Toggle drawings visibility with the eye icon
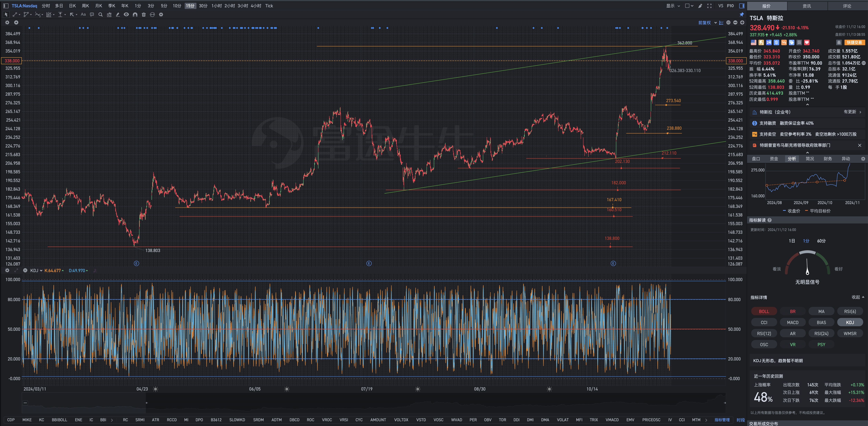 (126, 14)
